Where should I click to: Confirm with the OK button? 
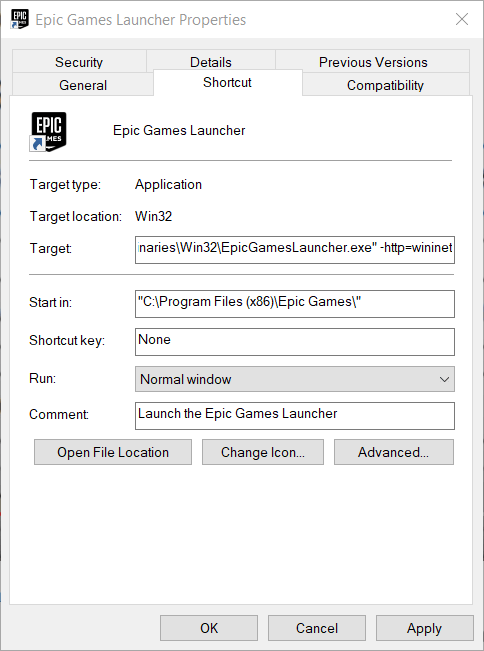point(209,628)
